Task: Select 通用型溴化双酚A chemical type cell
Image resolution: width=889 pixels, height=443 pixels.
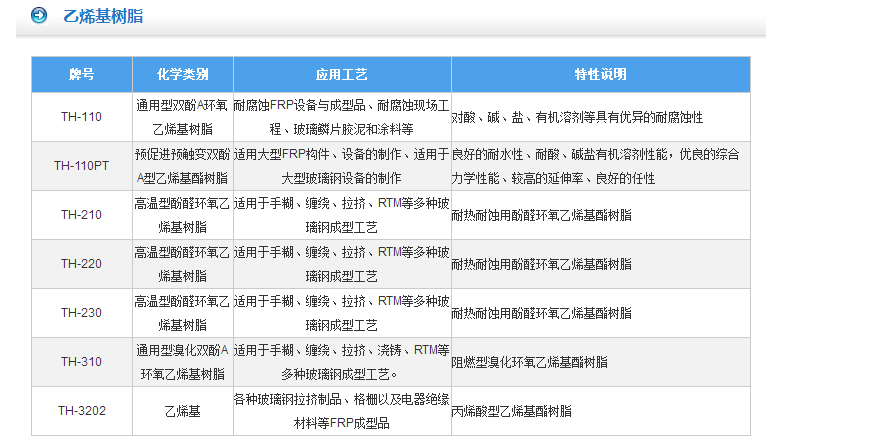Action: (x=183, y=362)
